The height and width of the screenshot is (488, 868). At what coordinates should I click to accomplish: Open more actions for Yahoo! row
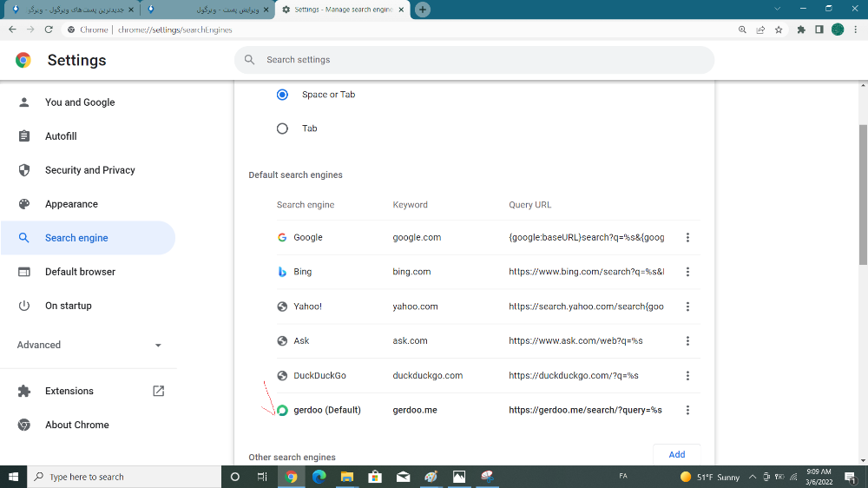click(x=687, y=307)
